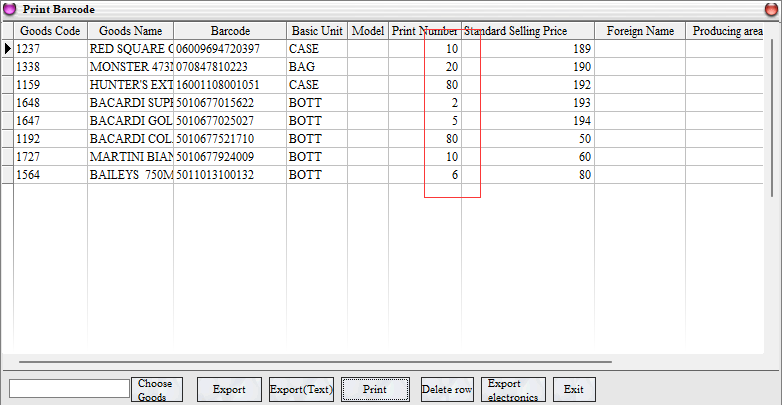Image resolution: width=782 pixels, height=405 pixels.
Task: Click the Export electronics button
Action: (513, 389)
